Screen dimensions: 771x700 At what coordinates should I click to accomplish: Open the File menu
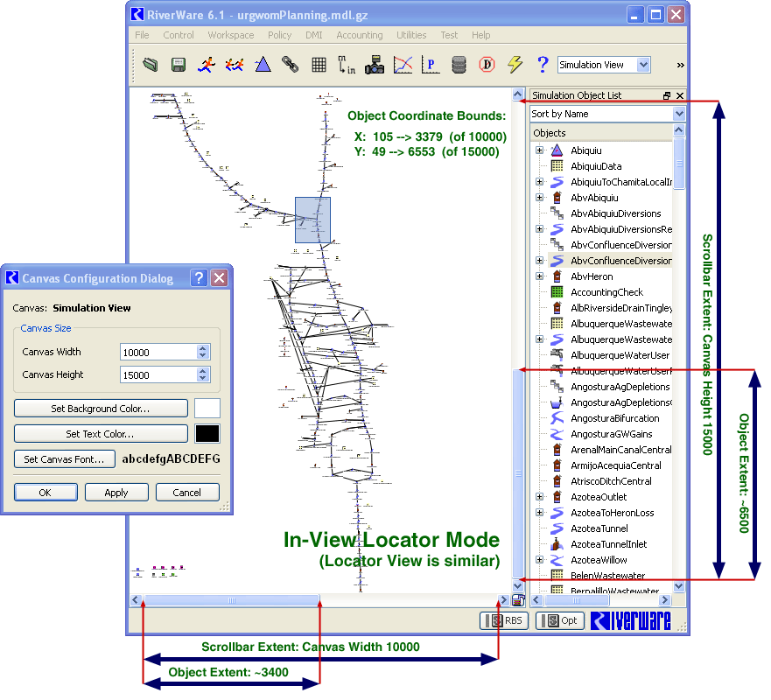(x=142, y=35)
